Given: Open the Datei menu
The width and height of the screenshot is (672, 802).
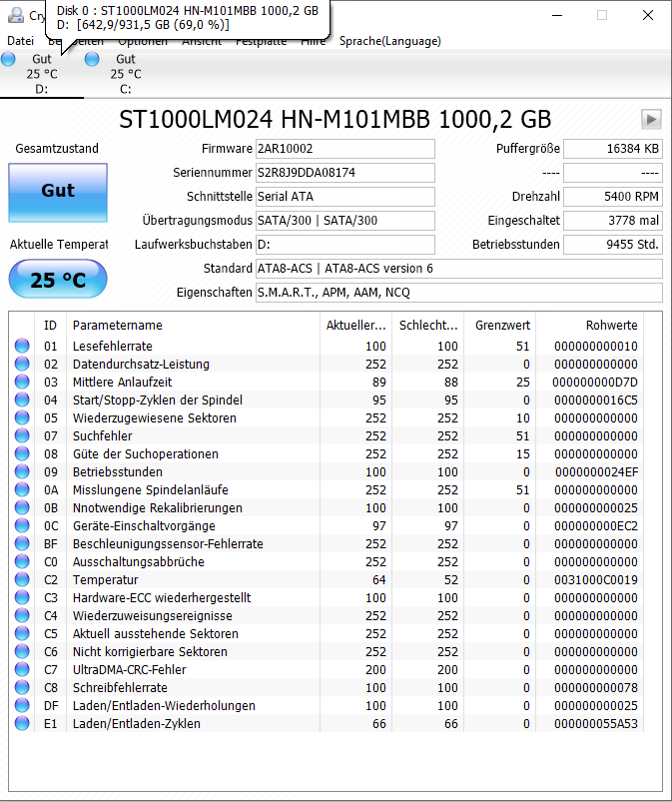Looking at the screenshot, I should point(20,41).
